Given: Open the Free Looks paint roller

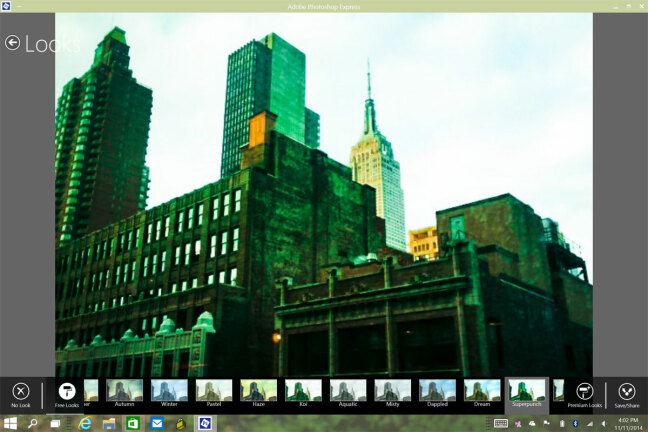Looking at the screenshot, I should 67,395.
